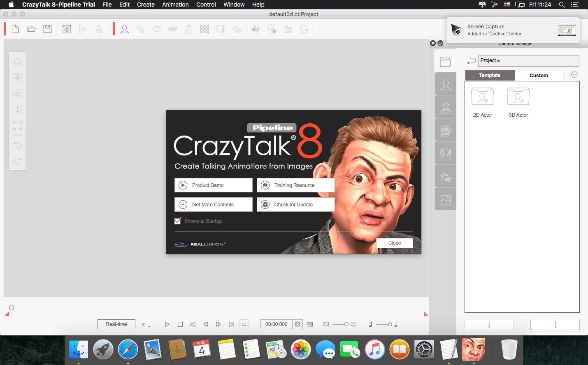Expand the Content Manager options chevron
Viewport: 588px width, 365px height.
click(x=574, y=75)
